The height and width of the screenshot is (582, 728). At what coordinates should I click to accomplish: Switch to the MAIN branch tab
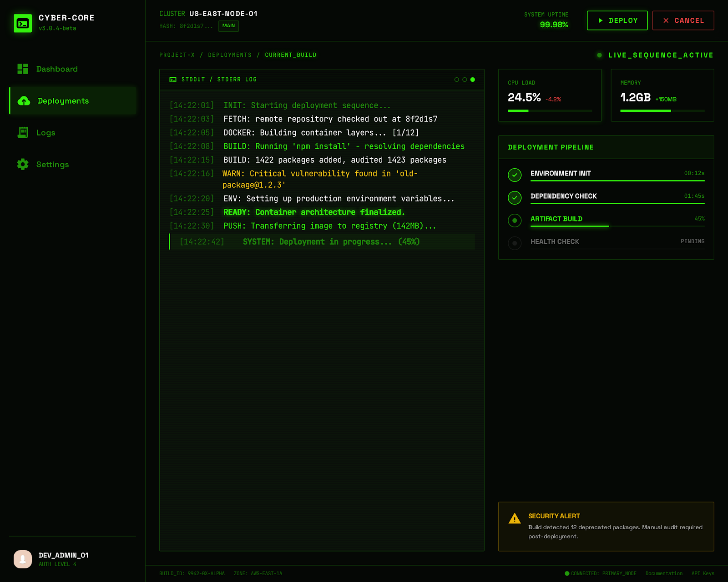[x=228, y=26]
